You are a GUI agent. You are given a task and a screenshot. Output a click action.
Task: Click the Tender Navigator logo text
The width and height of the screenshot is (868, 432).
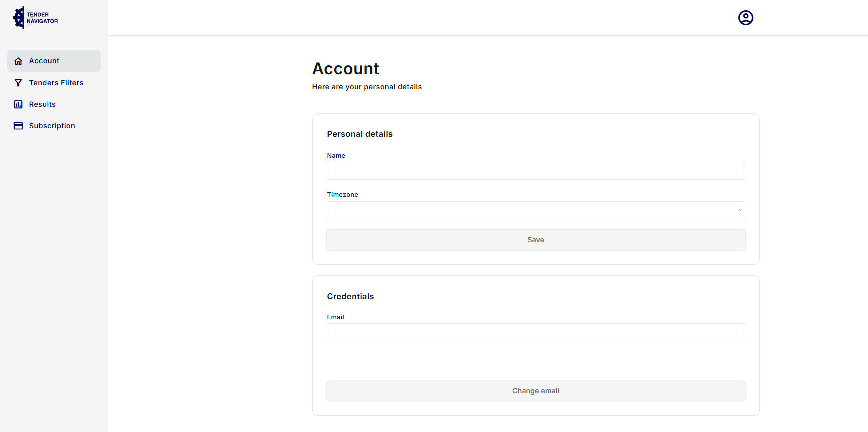(42, 18)
